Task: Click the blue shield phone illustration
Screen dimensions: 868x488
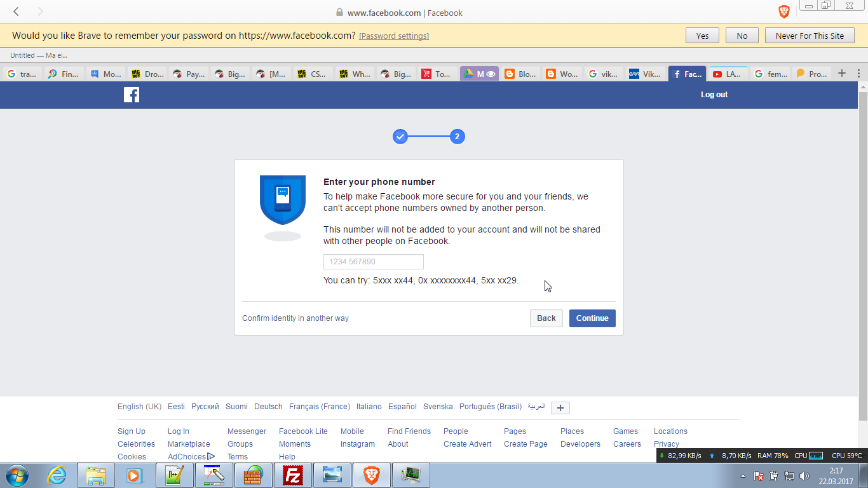Action: pos(283,200)
